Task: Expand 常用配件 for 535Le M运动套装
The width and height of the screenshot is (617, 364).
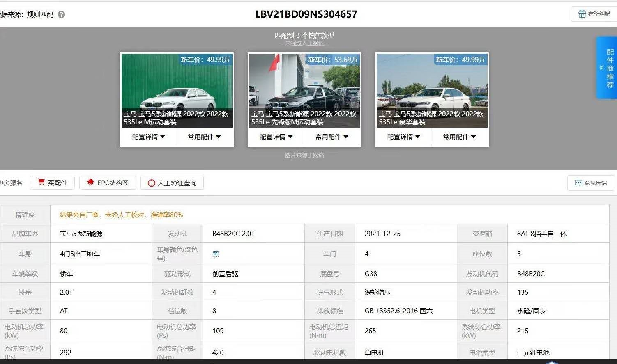Action: (x=204, y=137)
